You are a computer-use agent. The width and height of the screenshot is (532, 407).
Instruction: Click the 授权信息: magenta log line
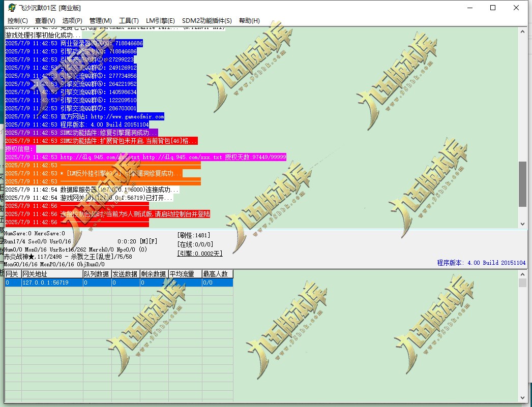click(x=20, y=149)
